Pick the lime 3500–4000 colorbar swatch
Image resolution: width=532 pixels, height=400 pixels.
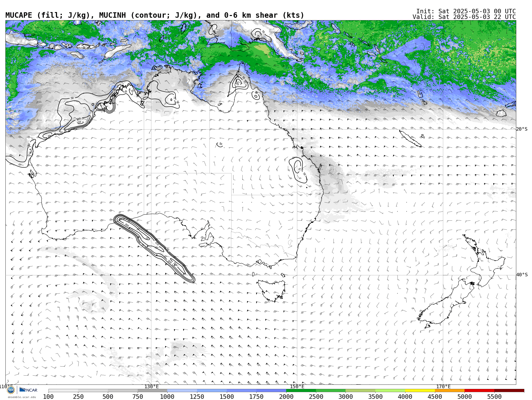pyautogui.click(x=390, y=390)
